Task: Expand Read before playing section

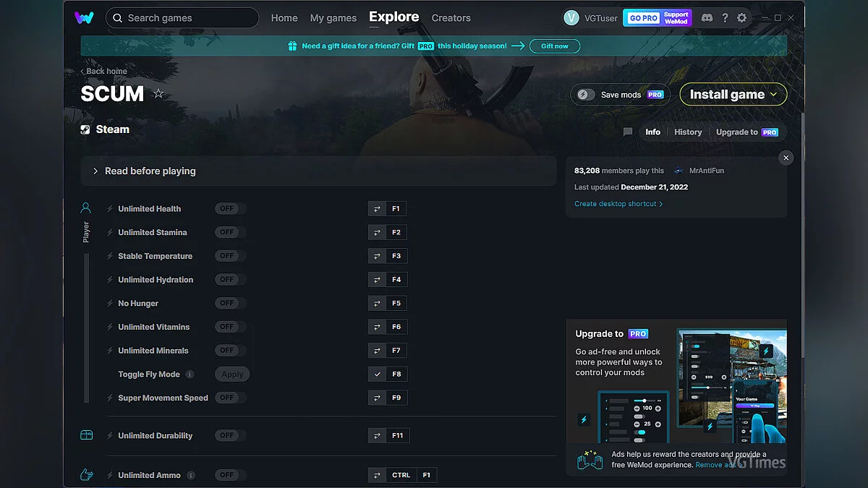Action: [x=318, y=171]
